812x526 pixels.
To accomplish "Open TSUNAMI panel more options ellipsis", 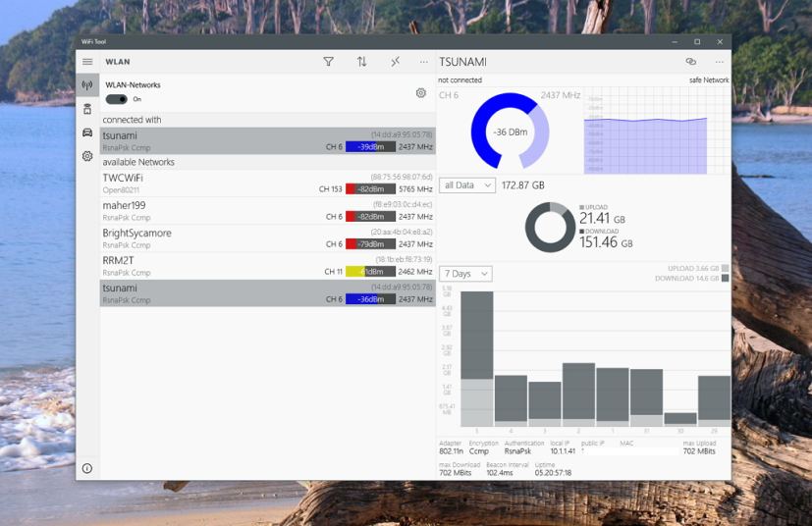I will coord(720,62).
